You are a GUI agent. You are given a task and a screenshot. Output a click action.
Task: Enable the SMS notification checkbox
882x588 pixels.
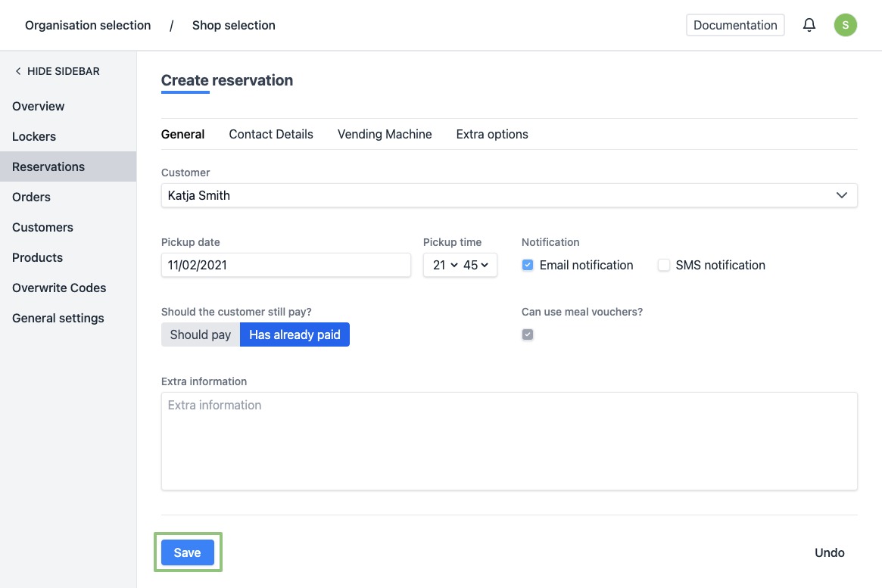[x=664, y=265]
